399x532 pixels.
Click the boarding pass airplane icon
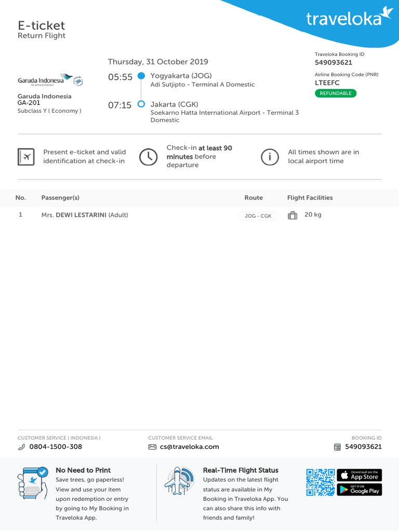(x=26, y=157)
